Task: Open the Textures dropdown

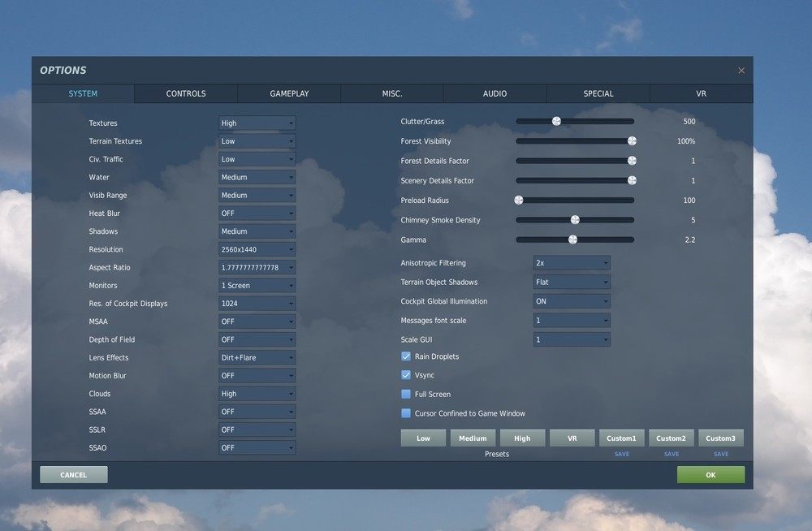Action: [257, 123]
